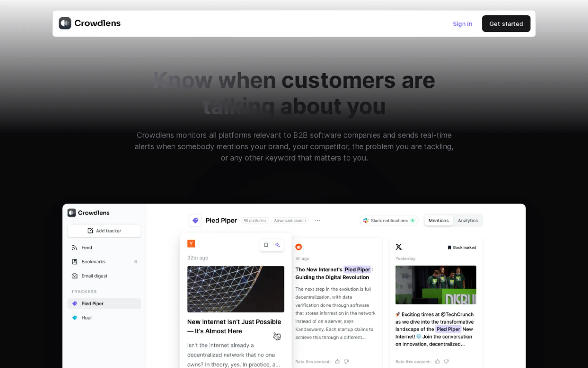Click the AI sparkle icon on card

278,245
